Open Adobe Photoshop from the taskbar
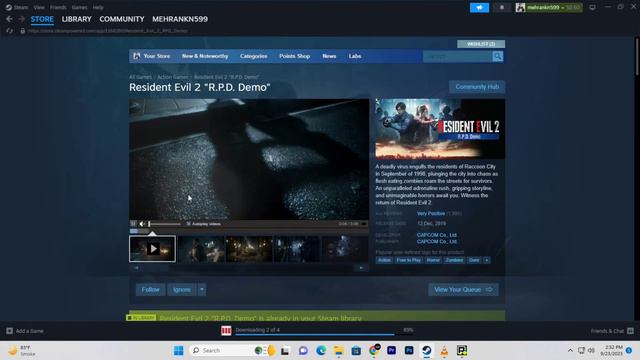640x360 pixels. point(409,351)
